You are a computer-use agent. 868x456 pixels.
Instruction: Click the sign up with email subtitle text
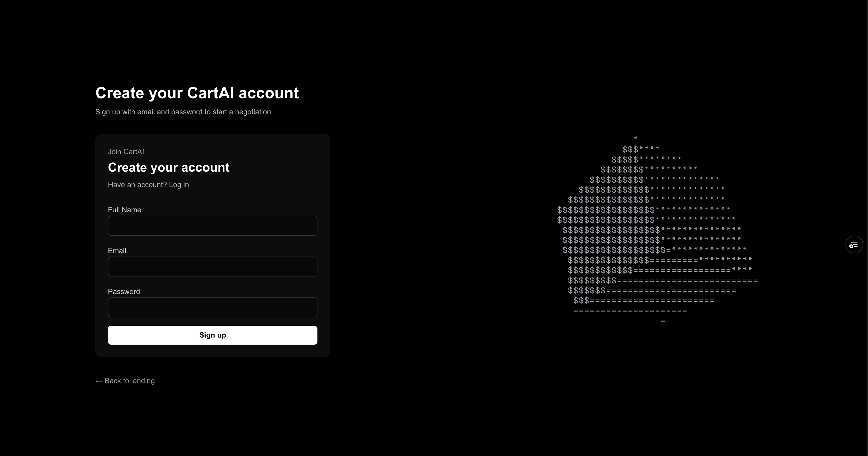184,112
